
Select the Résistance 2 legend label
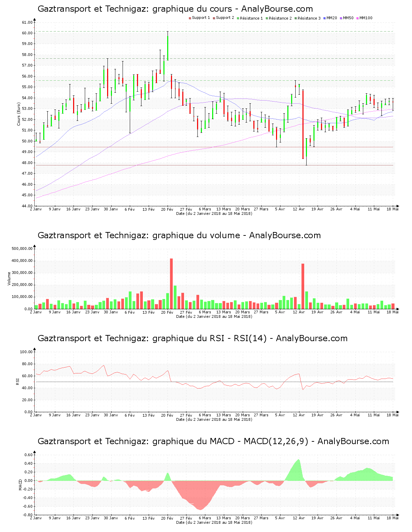[x=280, y=18]
